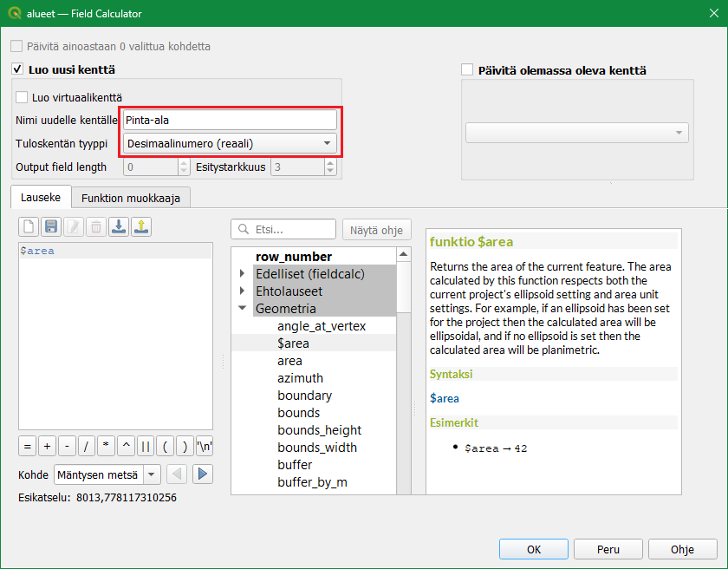
Task: Open the Tuloskentän tyyppi dropdown
Action: click(230, 143)
